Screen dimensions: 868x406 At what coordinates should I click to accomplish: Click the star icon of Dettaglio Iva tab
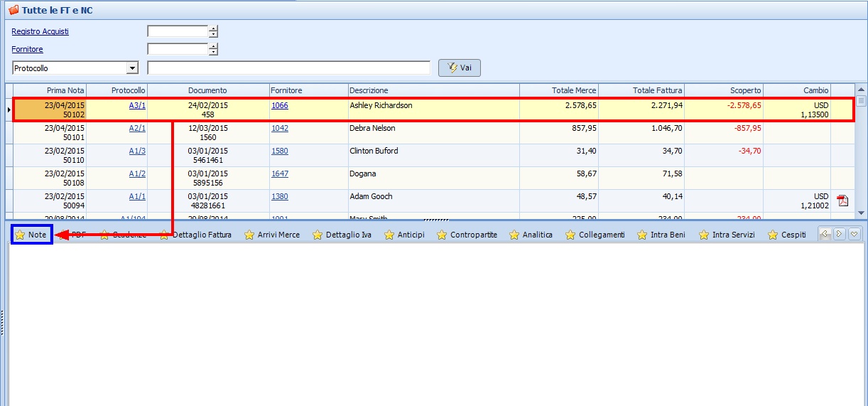318,235
